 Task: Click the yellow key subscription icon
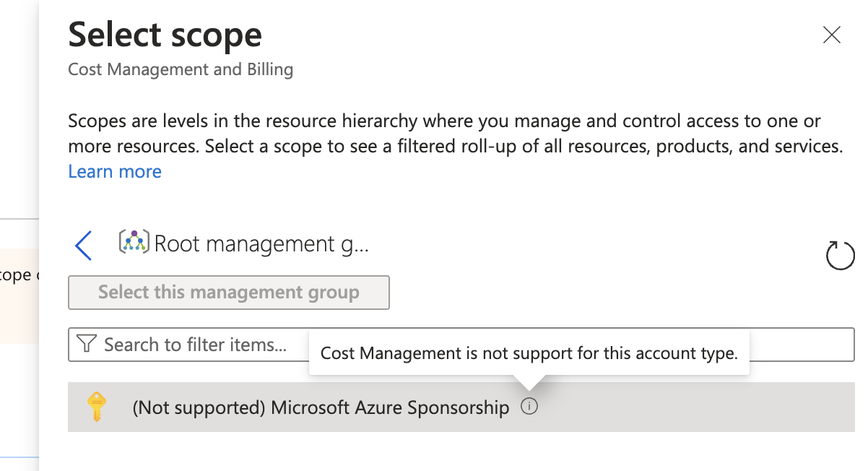pyautogui.click(x=96, y=407)
